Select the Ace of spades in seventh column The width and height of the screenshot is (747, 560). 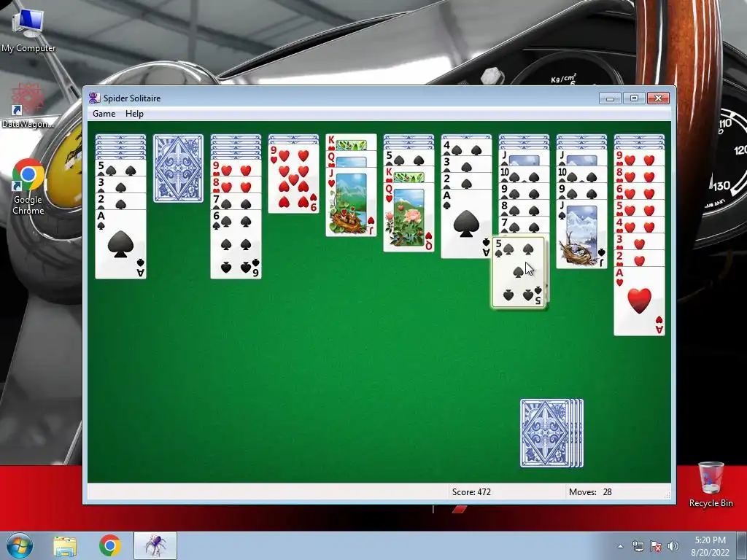pyautogui.click(x=466, y=224)
